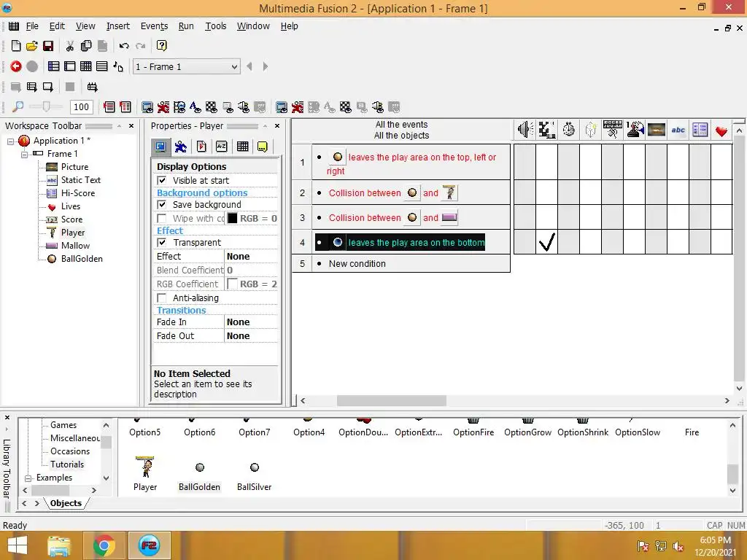Click the Save floppy disk icon

coord(48,46)
